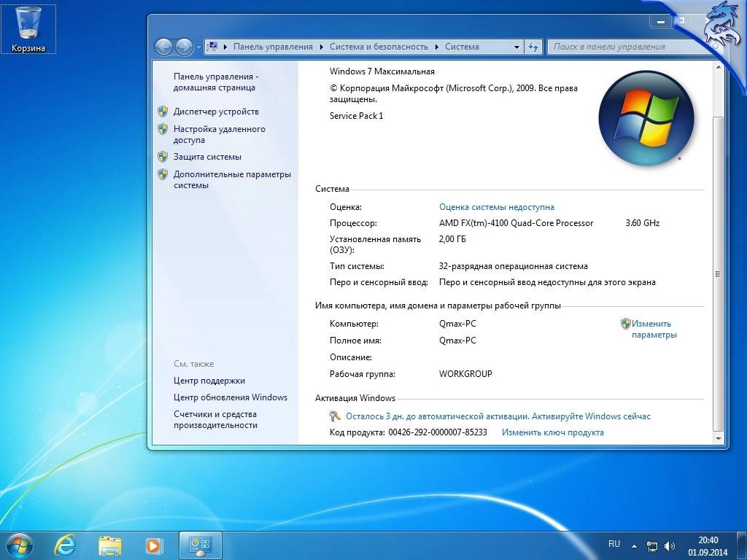The height and width of the screenshot is (560, 747).
Task: Open Дополнительные параметры системы
Action: point(232,179)
